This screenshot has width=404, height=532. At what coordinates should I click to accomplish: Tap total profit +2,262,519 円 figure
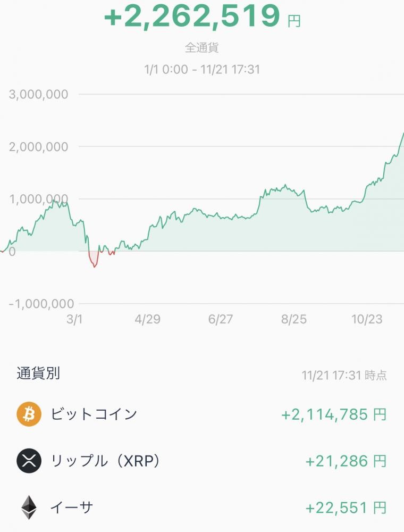point(202,16)
